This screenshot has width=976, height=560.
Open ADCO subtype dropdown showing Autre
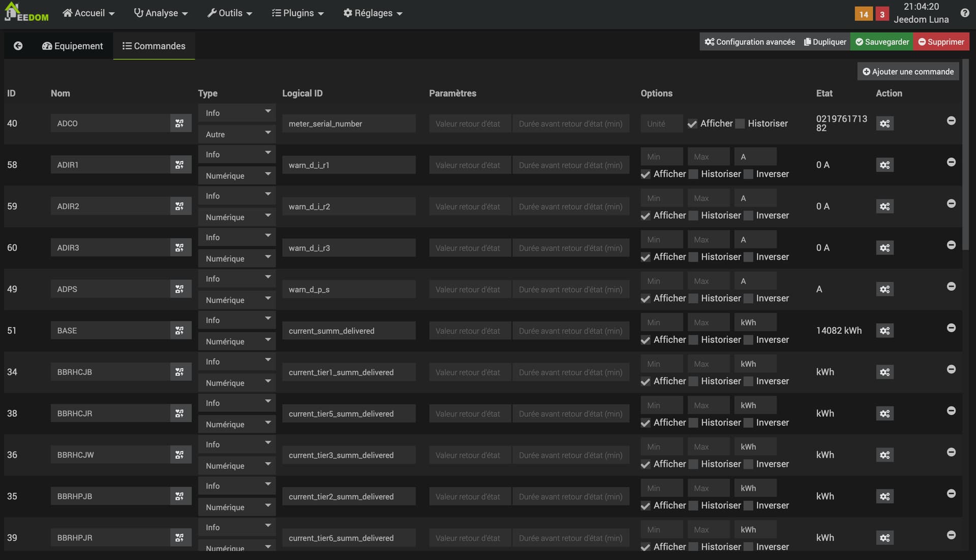[x=236, y=134]
